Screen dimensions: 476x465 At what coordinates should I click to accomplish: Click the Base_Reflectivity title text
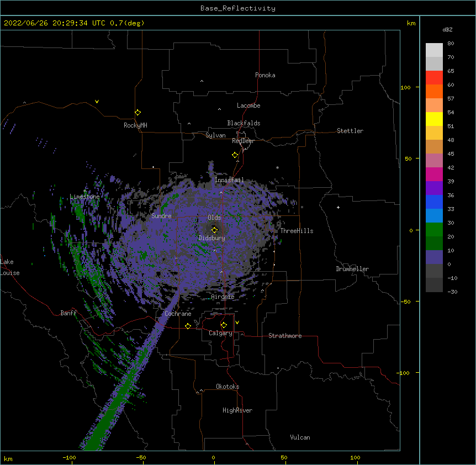tap(238, 8)
